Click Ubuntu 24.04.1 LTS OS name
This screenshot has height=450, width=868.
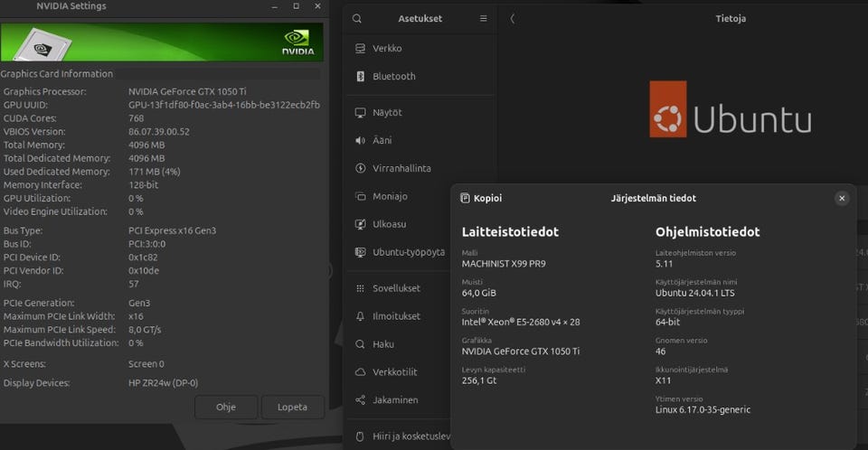(x=694, y=293)
